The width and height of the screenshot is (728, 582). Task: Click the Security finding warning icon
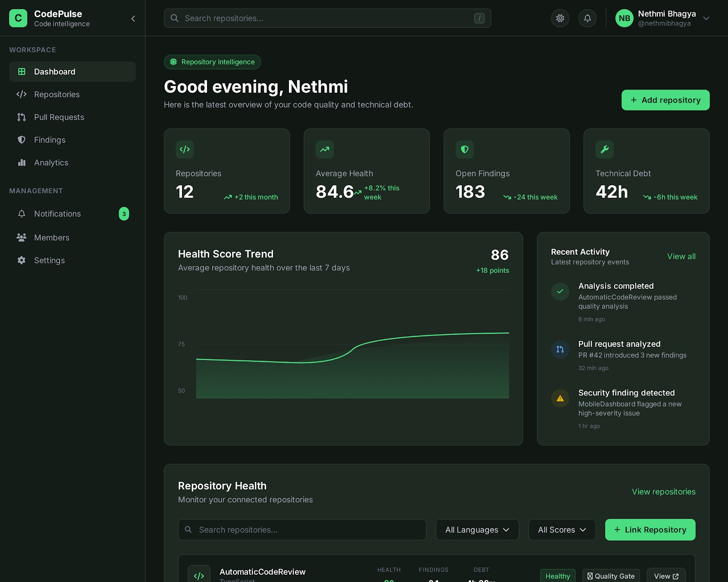tap(560, 398)
